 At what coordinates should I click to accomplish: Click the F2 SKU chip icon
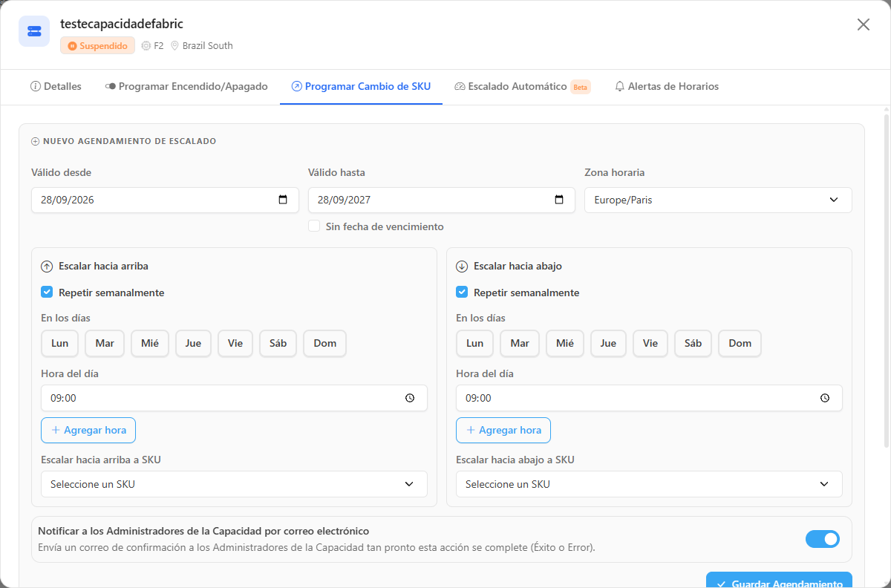coord(146,45)
